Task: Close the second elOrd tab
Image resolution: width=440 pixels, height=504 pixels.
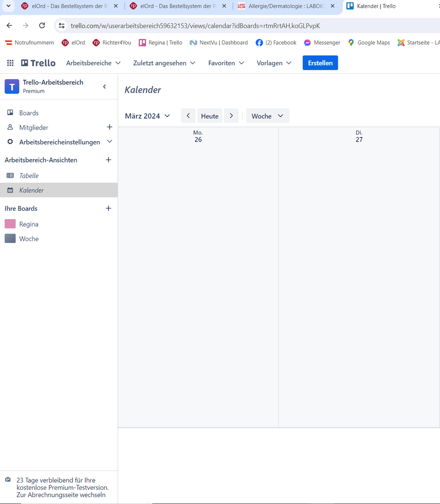Action: [x=224, y=6]
